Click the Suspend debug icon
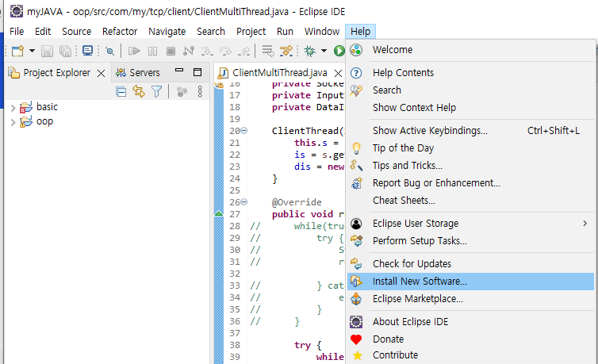598x364 pixels. (x=152, y=51)
